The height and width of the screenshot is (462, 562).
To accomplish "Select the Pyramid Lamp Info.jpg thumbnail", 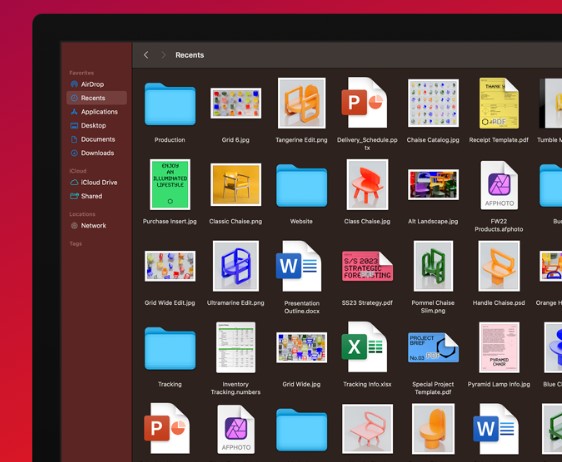I will click(499, 347).
